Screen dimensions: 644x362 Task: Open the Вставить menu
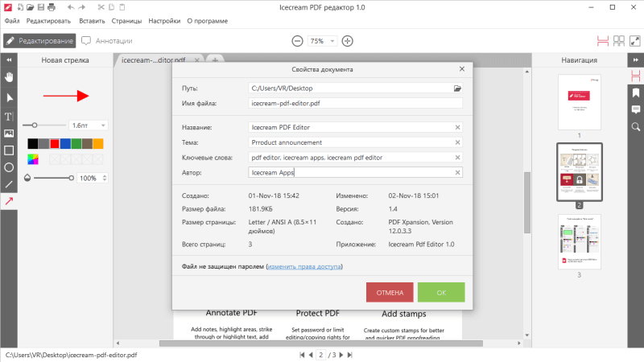(92, 21)
